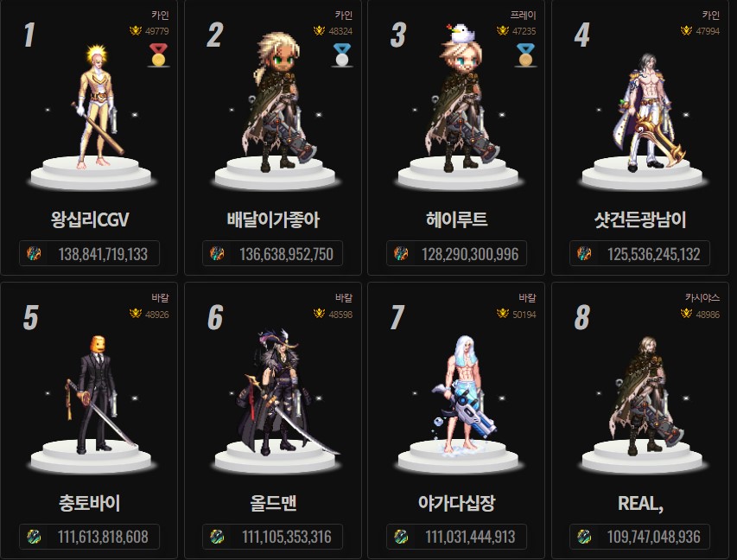Click the damage icon beside 111,613,818,608
This screenshot has height=560, width=737.
point(34,537)
